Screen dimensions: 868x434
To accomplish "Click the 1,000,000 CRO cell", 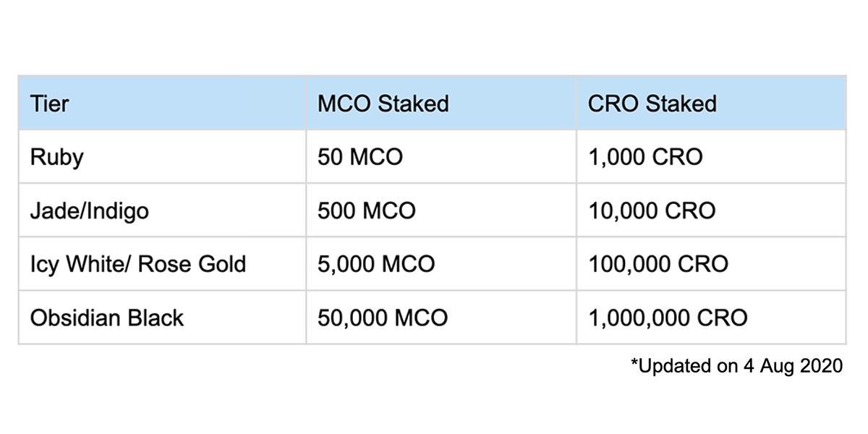I will tap(668, 318).
